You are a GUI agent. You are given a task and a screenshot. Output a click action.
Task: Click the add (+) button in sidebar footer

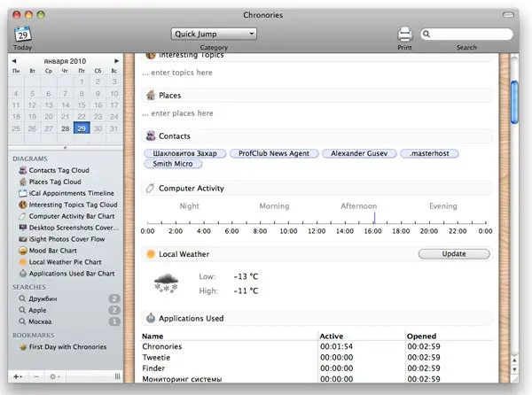point(18,376)
